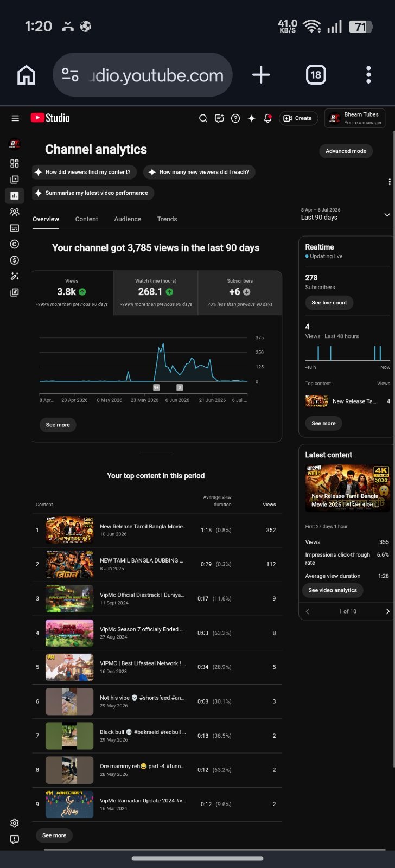Open the Send feedback icon in sidebar
Image resolution: width=395 pixels, height=868 pixels.
pyautogui.click(x=15, y=839)
